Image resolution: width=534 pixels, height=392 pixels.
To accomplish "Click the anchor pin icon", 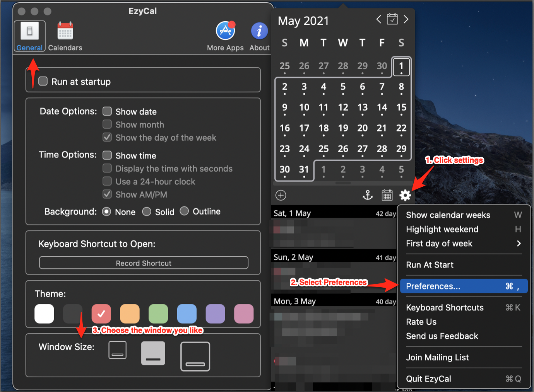I will tap(368, 195).
